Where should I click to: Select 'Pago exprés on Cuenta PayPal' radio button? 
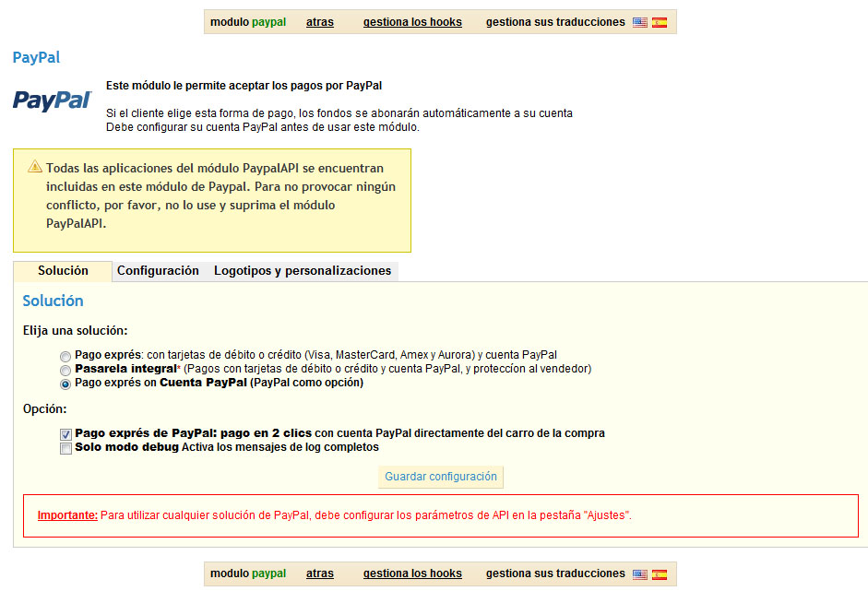pyautogui.click(x=65, y=384)
